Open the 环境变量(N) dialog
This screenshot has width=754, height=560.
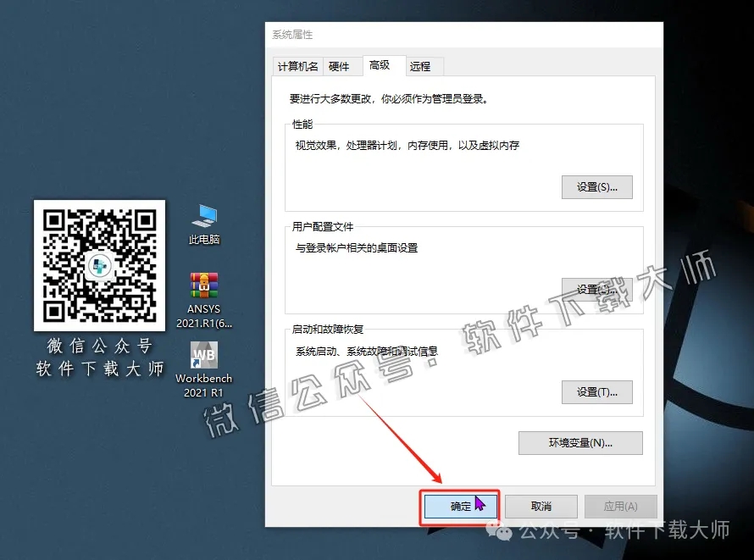click(x=579, y=442)
